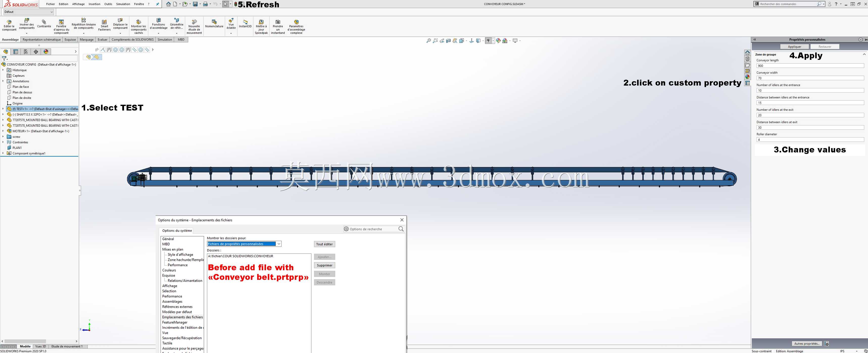868x353 pixels.
Task: Click Supprimer in options dialog
Action: coord(324,265)
